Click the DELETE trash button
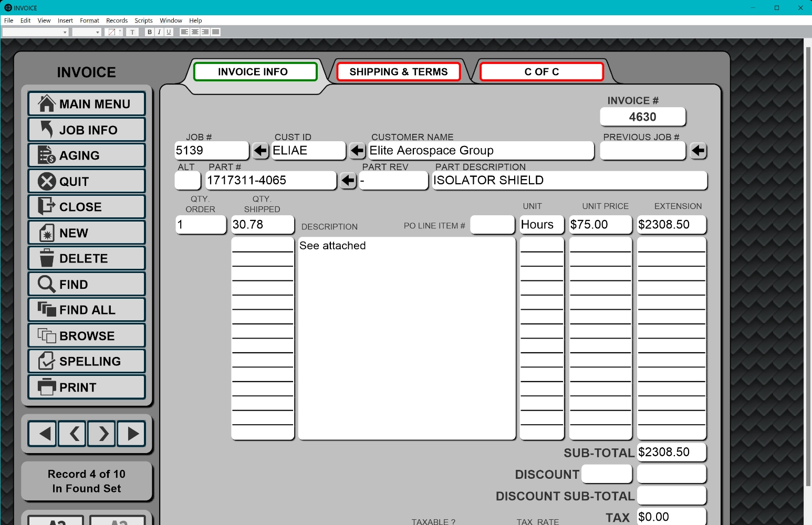The width and height of the screenshot is (812, 525). [87, 258]
